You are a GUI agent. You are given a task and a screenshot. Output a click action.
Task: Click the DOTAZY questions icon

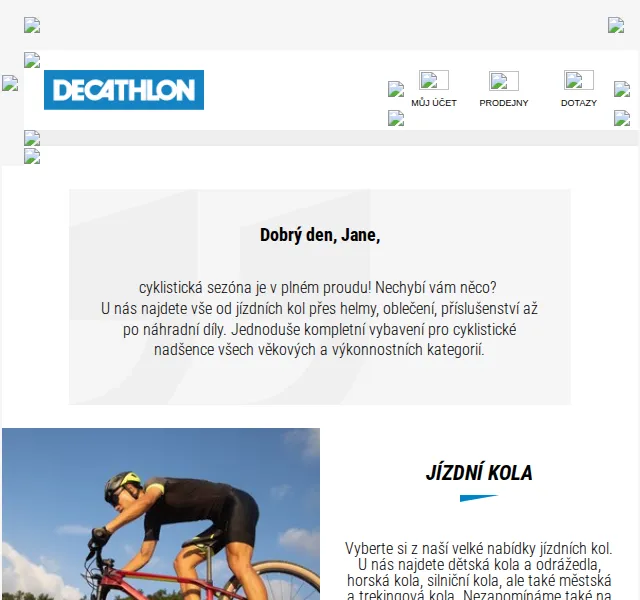(x=578, y=80)
